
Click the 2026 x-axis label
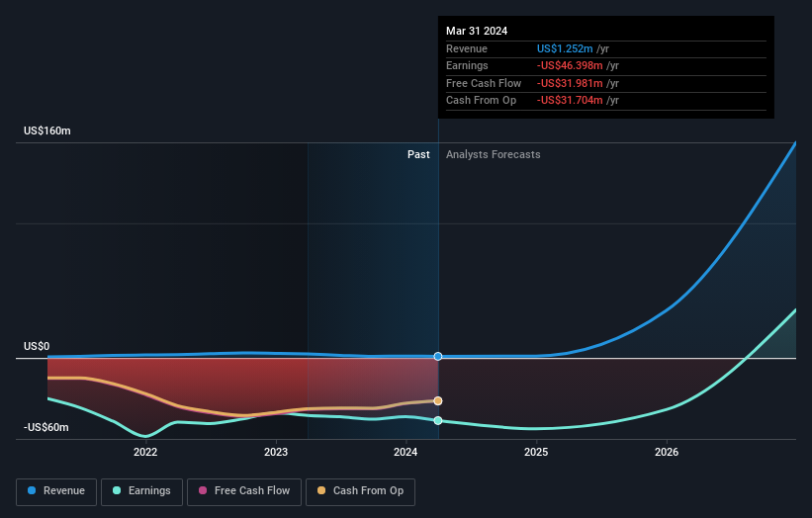pyautogui.click(x=667, y=452)
